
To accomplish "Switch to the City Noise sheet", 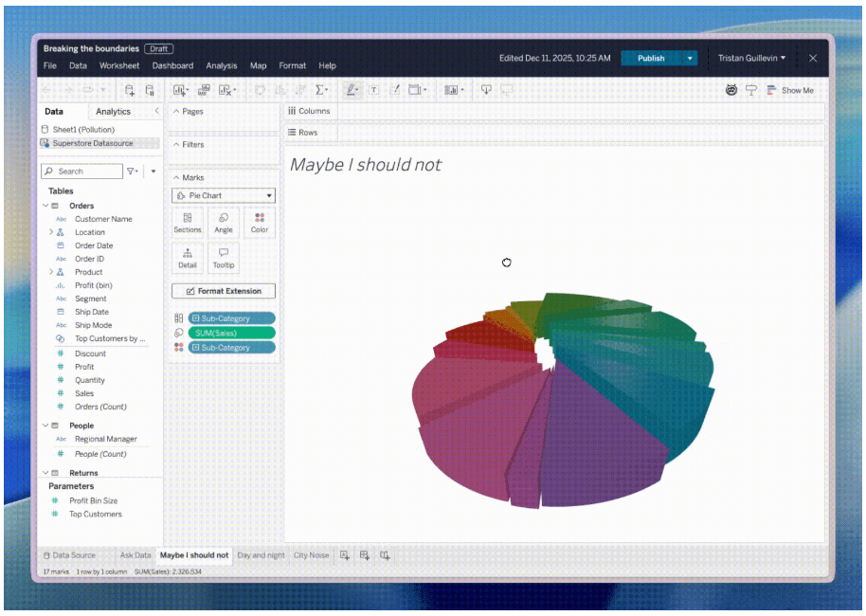I will (x=312, y=555).
